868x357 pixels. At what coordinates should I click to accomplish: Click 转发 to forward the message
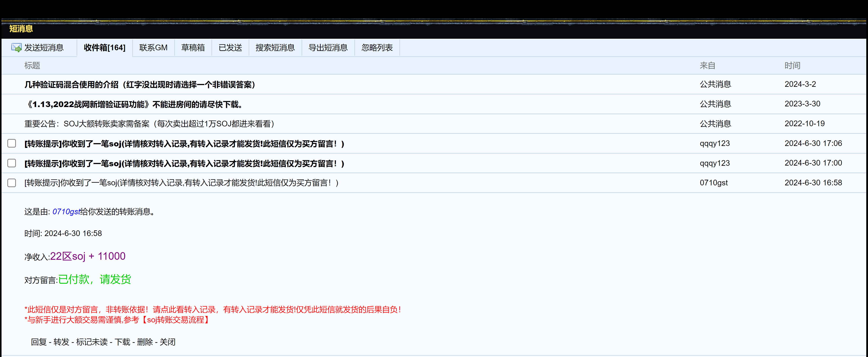tap(61, 342)
